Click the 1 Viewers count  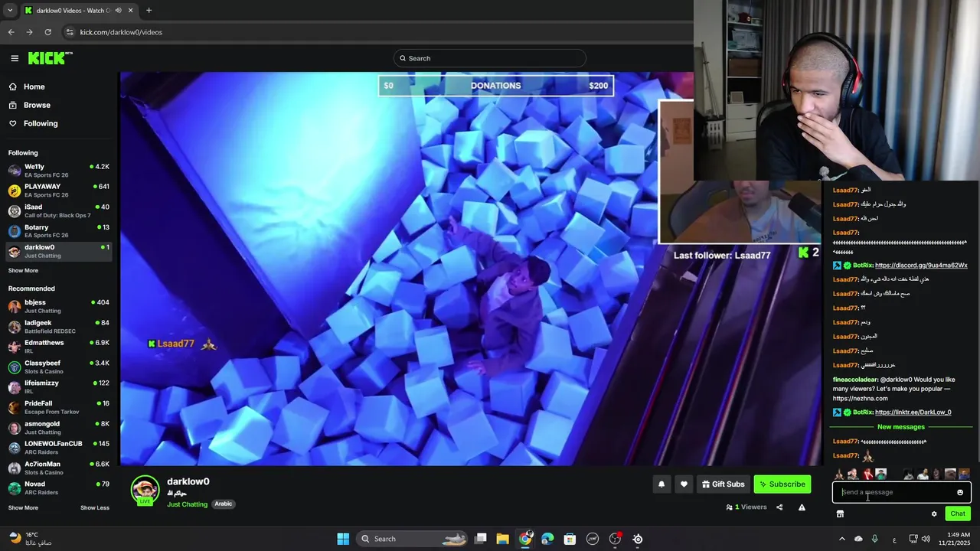pyautogui.click(x=746, y=507)
